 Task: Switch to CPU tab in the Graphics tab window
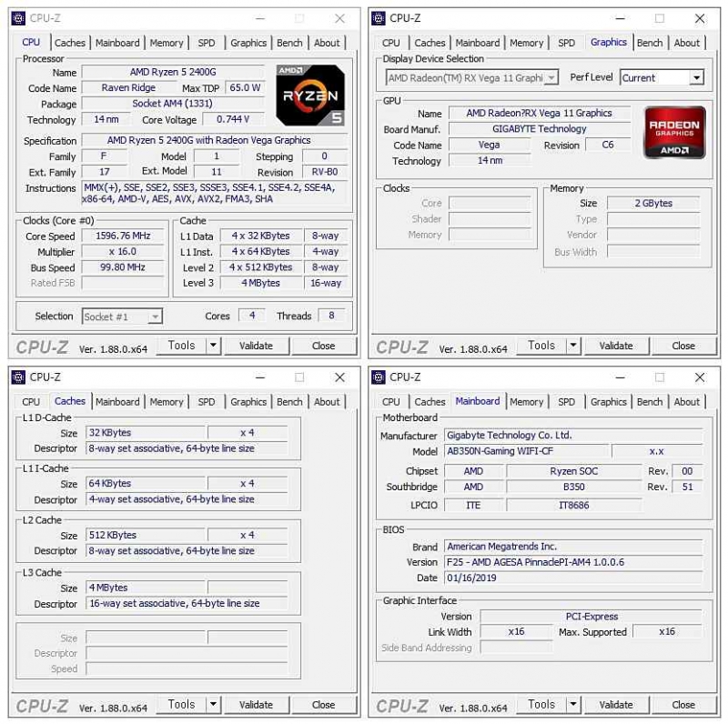(391, 43)
